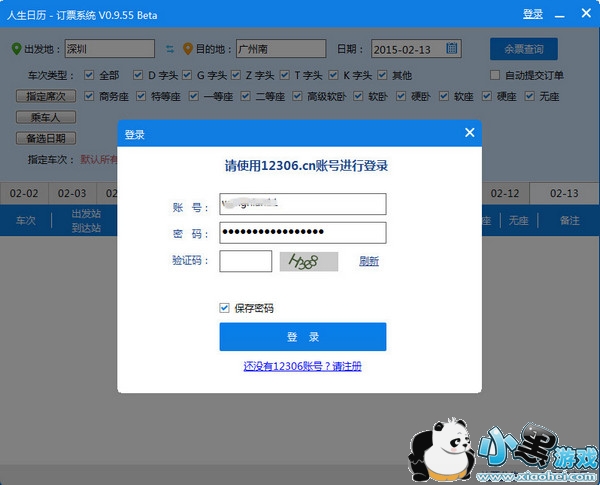Toggle the 无座 checkbox
This screenshot has width=600, height=485.
(x=530, y=96)
